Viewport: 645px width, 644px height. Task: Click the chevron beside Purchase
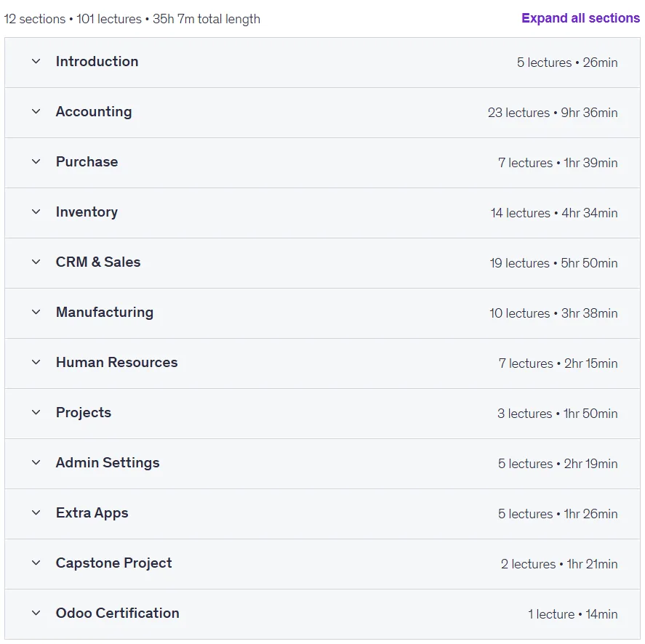coord(36,162)
